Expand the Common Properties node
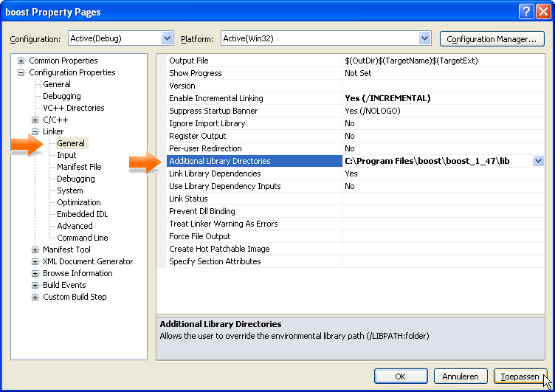 [x=21, y=61]
